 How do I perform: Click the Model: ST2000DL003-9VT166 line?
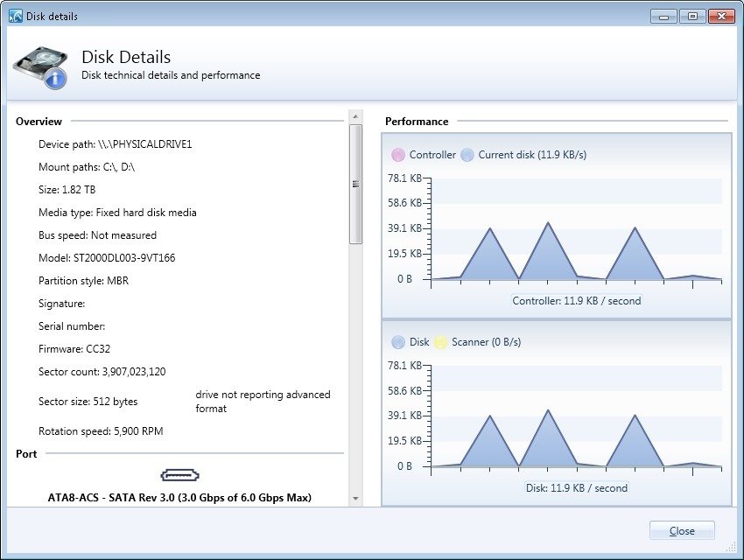(x=107, y=258)
